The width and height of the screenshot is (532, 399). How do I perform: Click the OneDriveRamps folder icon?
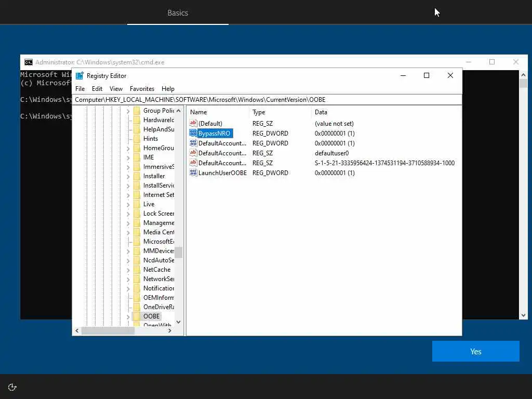[137, 307]
